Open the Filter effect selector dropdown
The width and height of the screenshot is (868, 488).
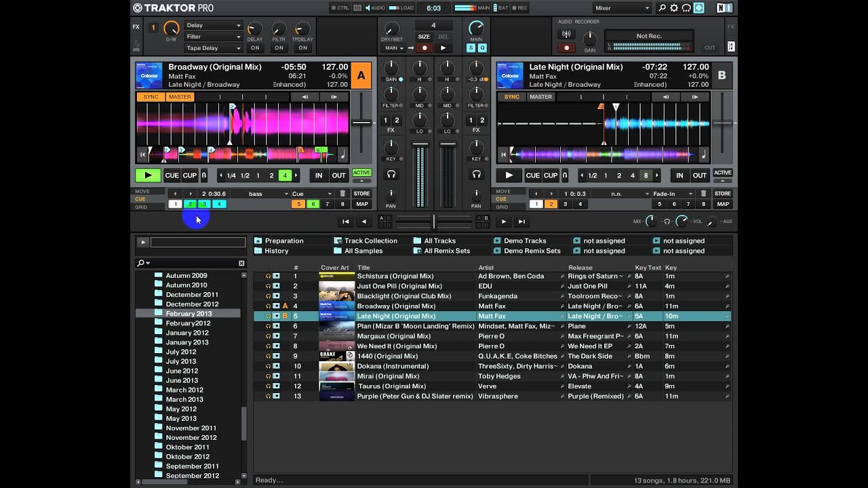tap(213, 37)
